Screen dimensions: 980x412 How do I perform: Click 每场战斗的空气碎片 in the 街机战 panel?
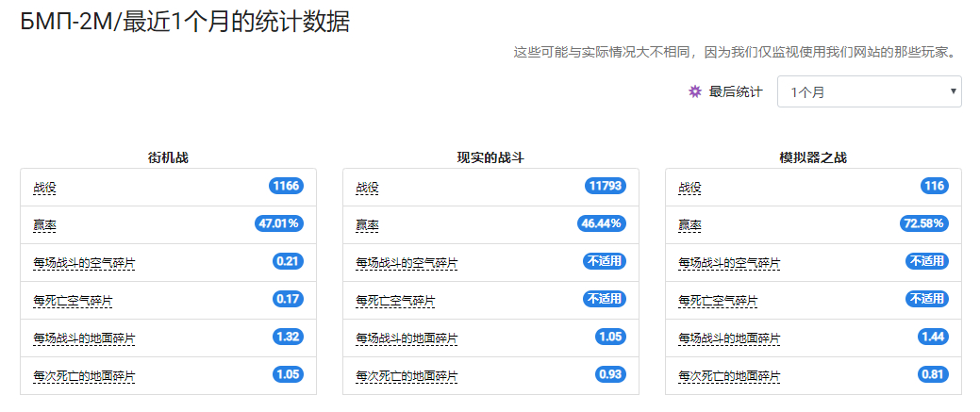click(x=84, y=263)
